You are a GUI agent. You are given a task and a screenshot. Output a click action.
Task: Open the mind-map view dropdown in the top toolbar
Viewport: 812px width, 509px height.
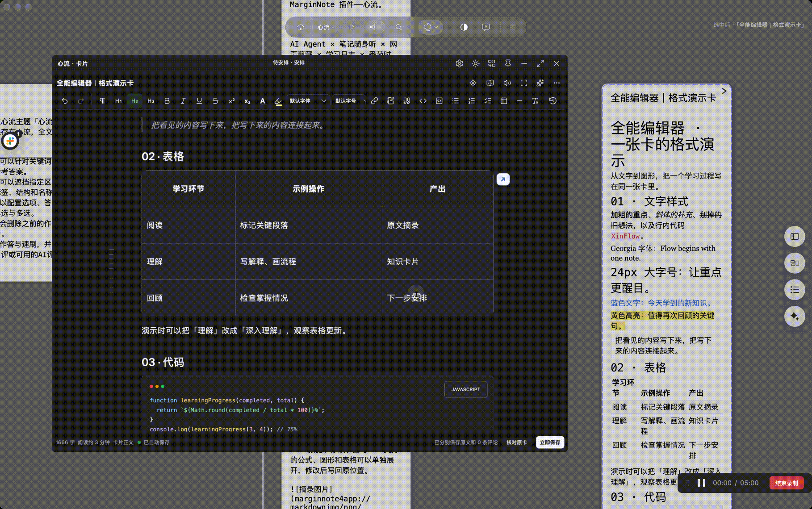tap(375, 27)
